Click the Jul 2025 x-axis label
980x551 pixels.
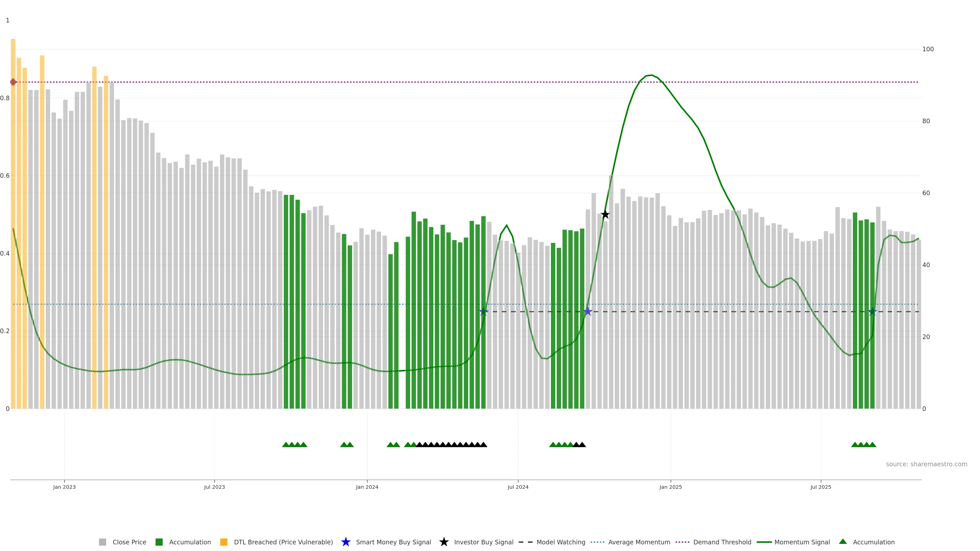pyautogui.click(x=820, y=487)
